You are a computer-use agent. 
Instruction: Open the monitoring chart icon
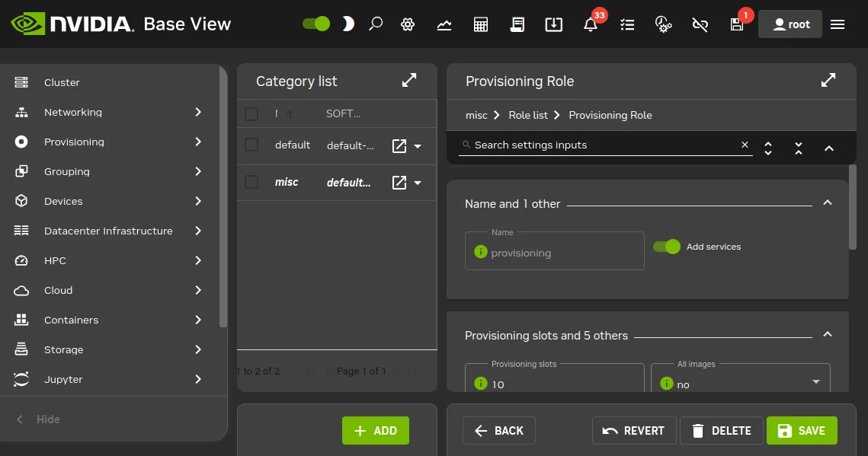click(444, 24)
